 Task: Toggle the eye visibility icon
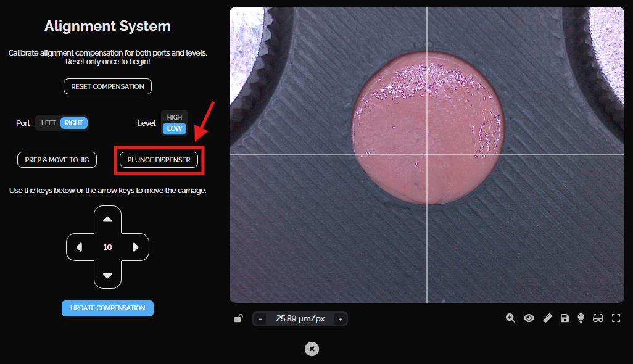(x=529, y=318)
